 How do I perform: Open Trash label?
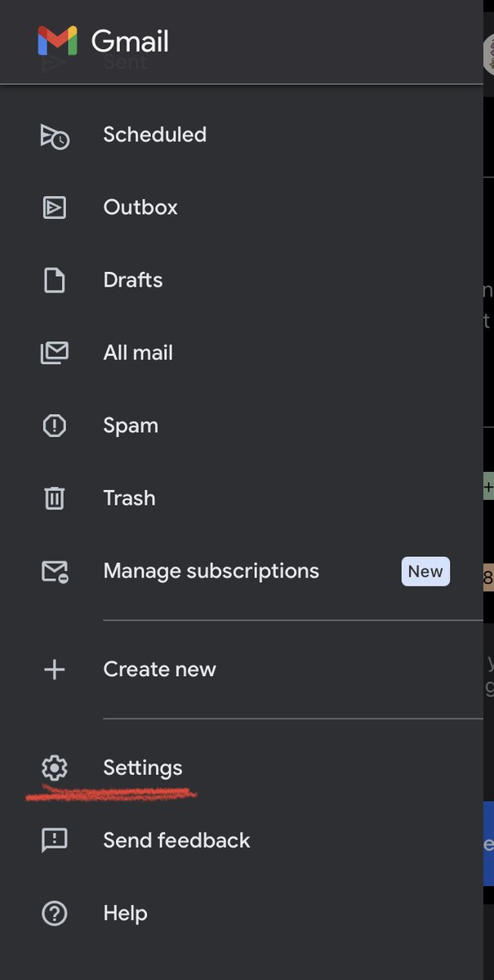pyautogui.click(x=129, y=498)
